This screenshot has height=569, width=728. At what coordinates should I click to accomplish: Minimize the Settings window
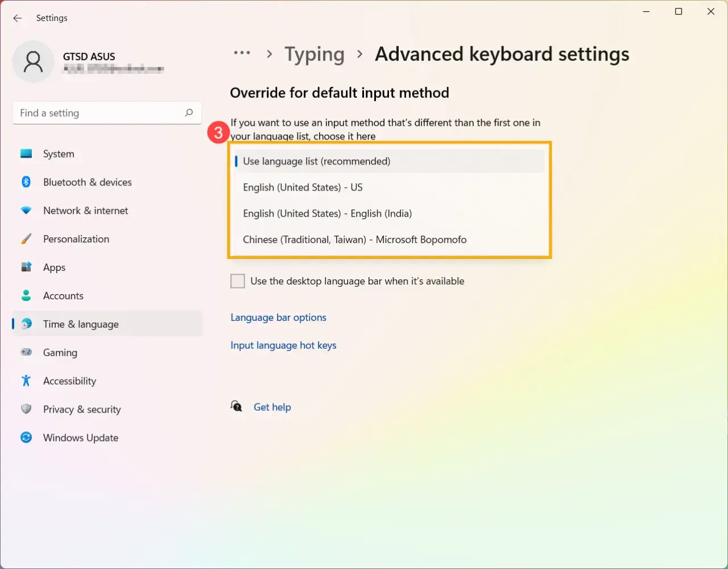click(x=646, y=11)
